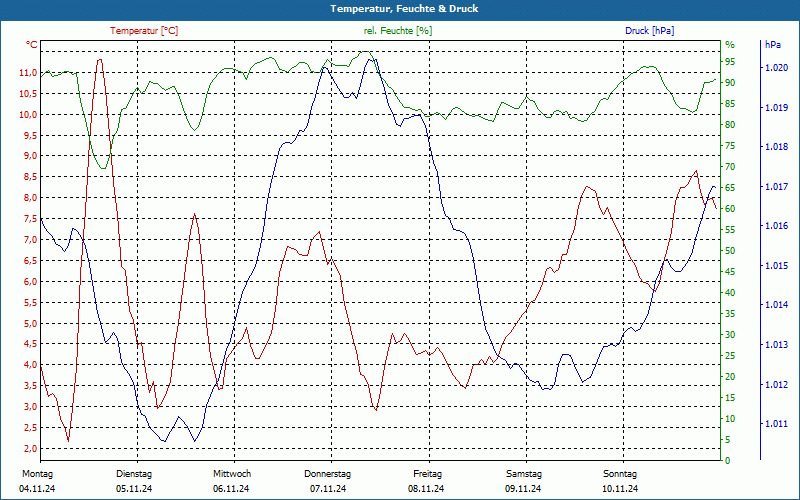Click the 5,5 temperature axis value

(x=30, y=303)
